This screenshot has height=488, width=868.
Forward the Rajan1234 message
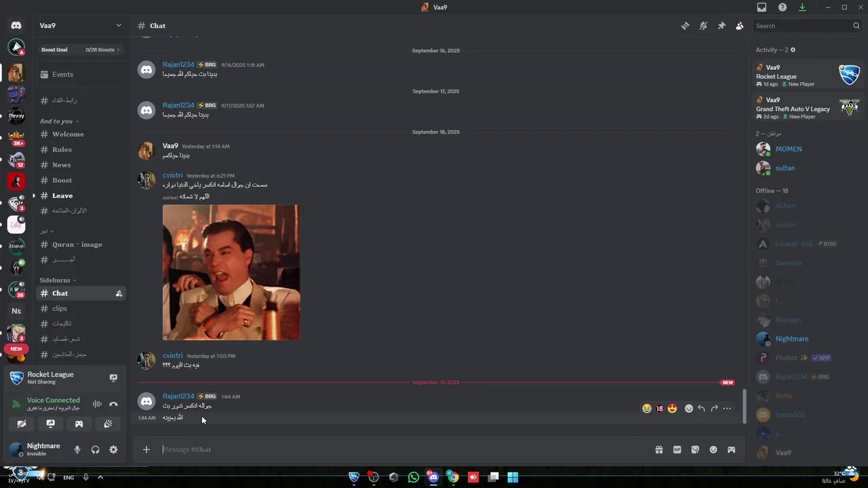pos(714,409)
